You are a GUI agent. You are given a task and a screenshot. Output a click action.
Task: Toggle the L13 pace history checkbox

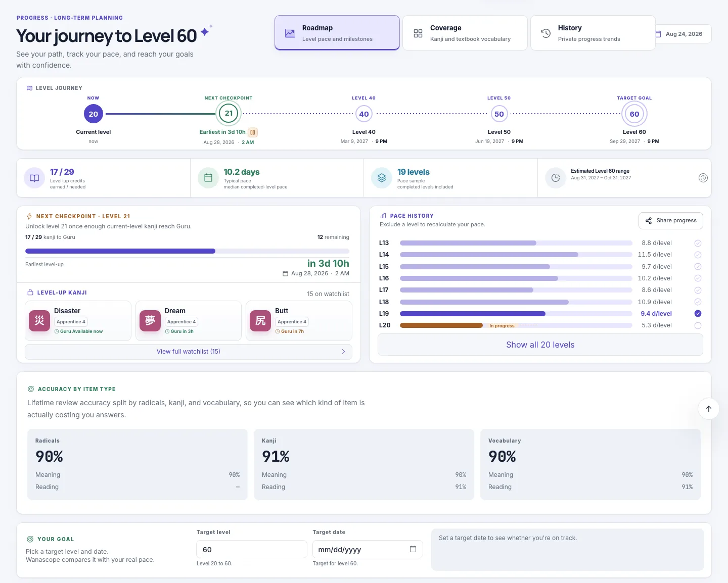pyautogui.click(x=698, y=243)
